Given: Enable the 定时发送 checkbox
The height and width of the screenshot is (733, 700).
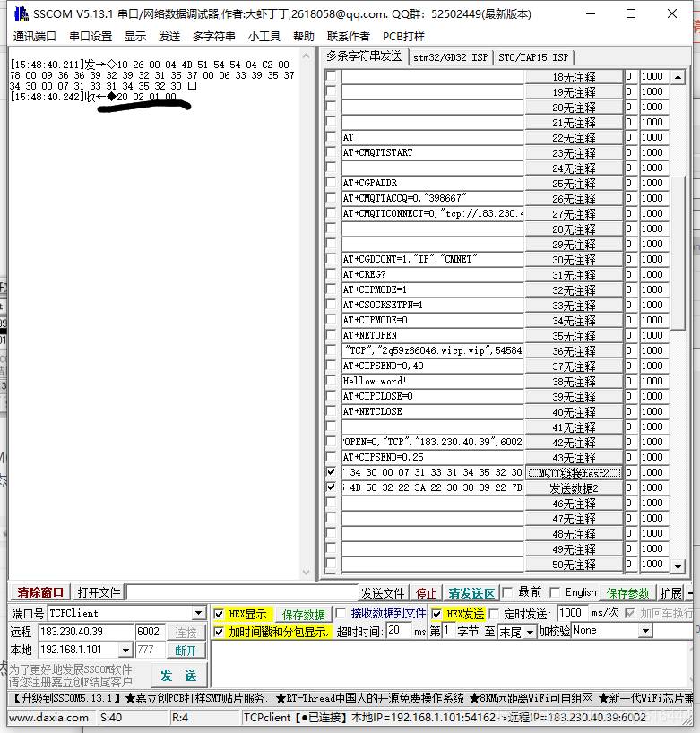Looking at the screenshot, I should tap(494, 613).
